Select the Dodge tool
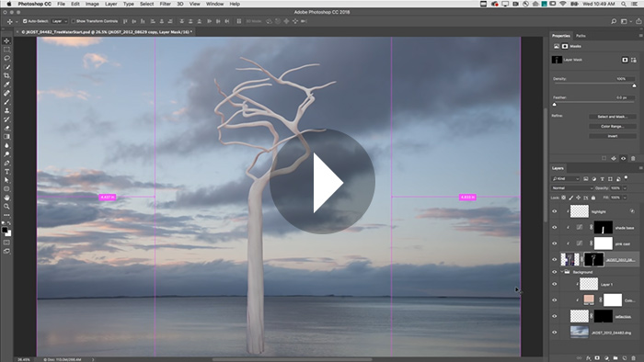644x362 pixels. 6,154
